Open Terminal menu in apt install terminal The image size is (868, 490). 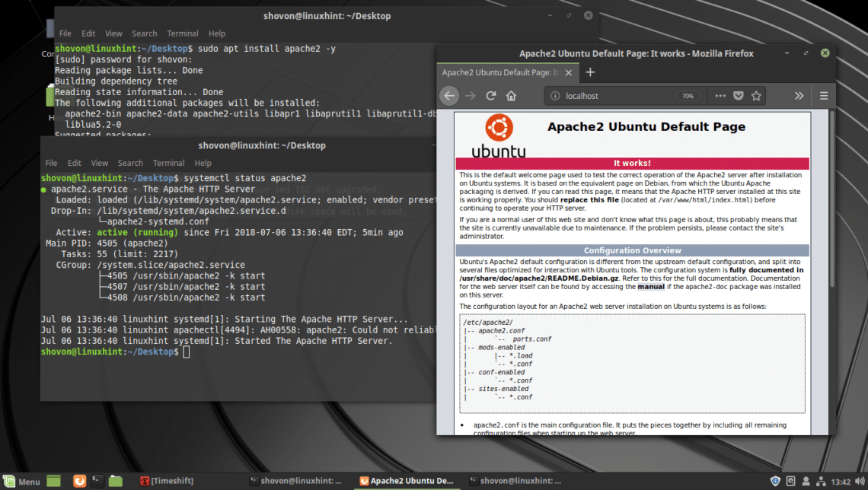183,33
